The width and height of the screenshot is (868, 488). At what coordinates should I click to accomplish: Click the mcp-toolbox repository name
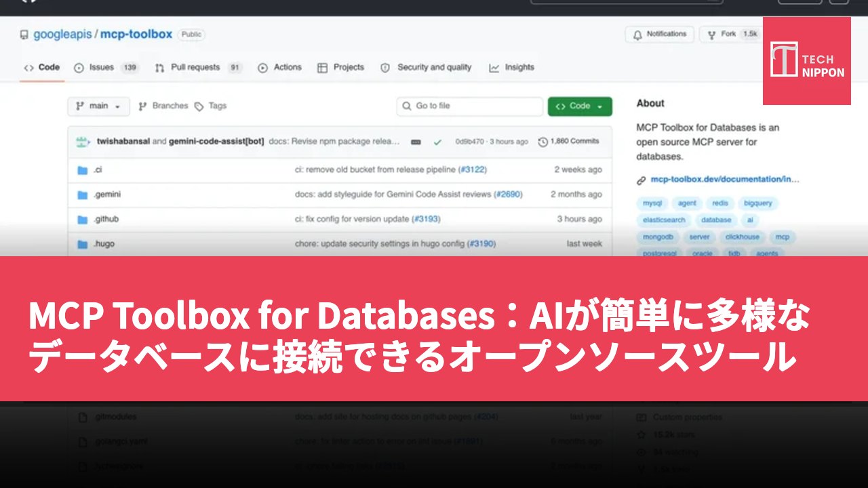tap(136, 34)
